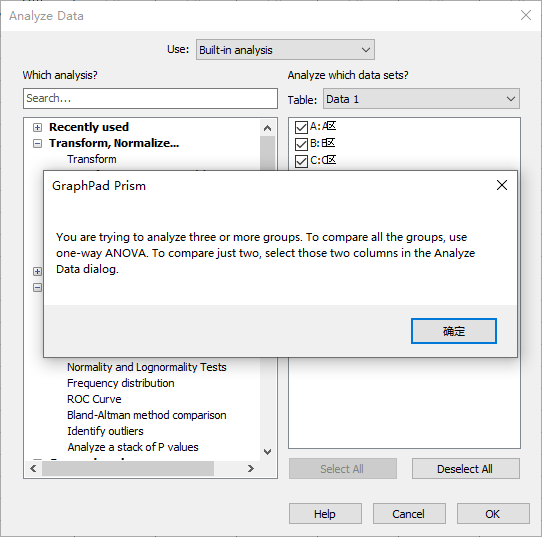Cancel the Analyze Data dialog
Screen dimensions: 542x537
click(x=409, y=514)
